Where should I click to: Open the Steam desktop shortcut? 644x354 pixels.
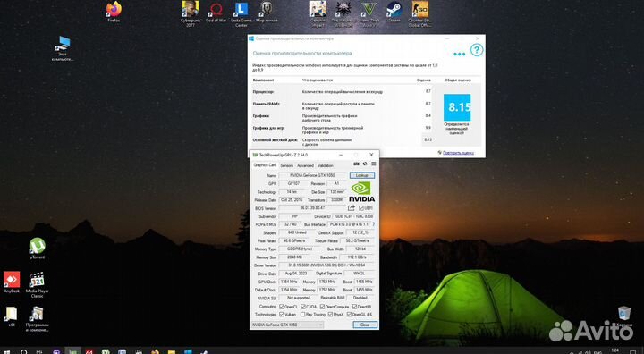coord(394,12)
